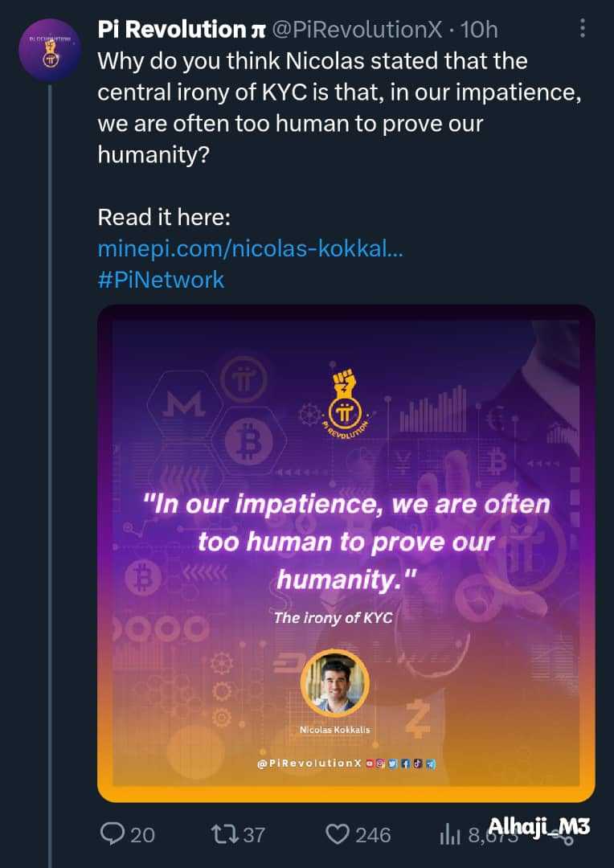Viewport: 614px width, 868px height.
Task: Click the quote text in the image
Action: (346, 541)
